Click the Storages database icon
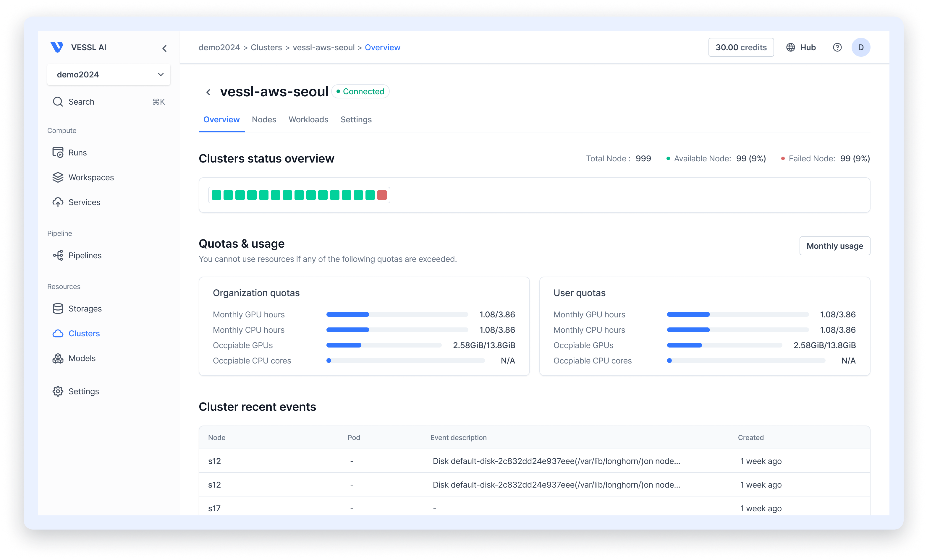Viewport: 927px width, 560px height. point(58,309)
